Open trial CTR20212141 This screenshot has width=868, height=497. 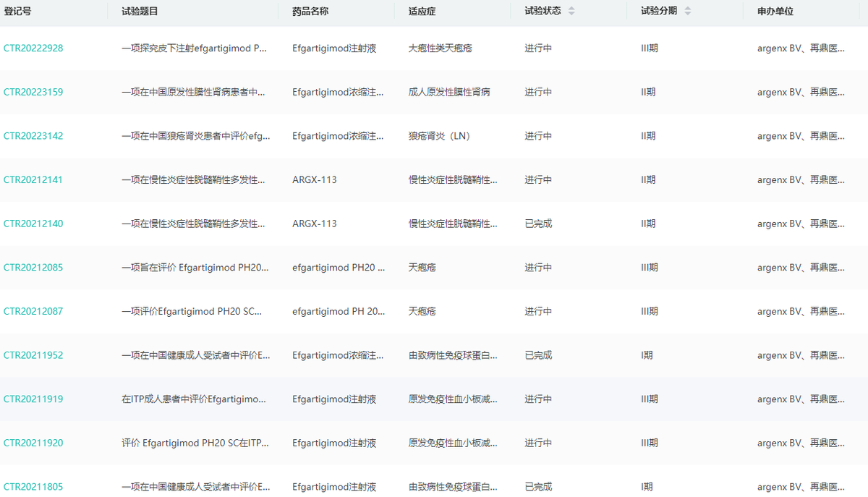[33, 179]
